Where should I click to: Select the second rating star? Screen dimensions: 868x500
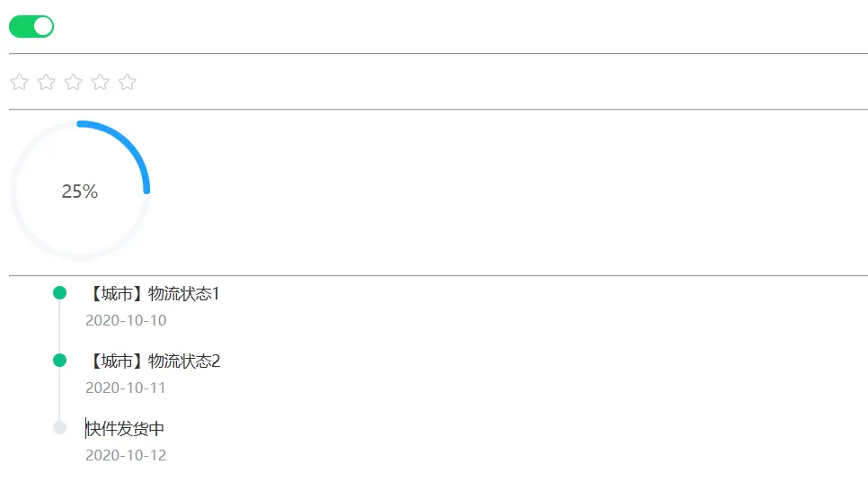point(47,82)
